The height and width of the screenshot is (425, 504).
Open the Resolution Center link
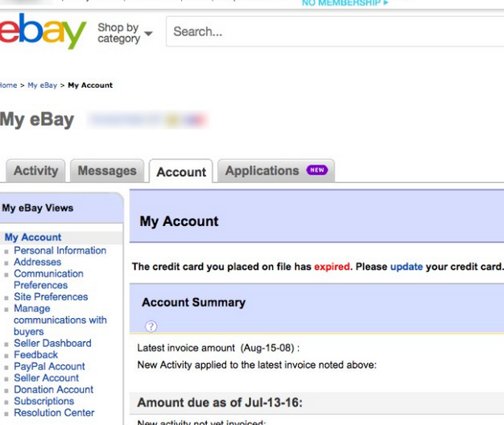click(x=54, y=412)
